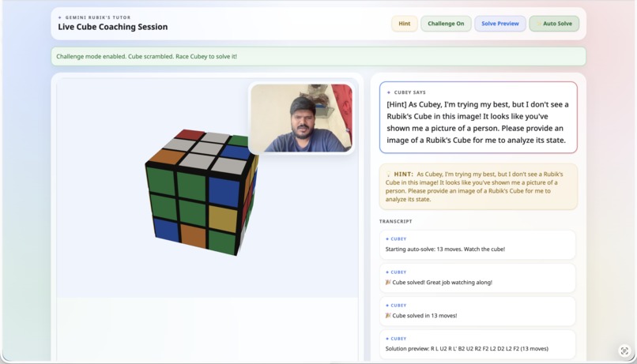
Task: Click the yellow HINT message box
Action: [478, 186]
